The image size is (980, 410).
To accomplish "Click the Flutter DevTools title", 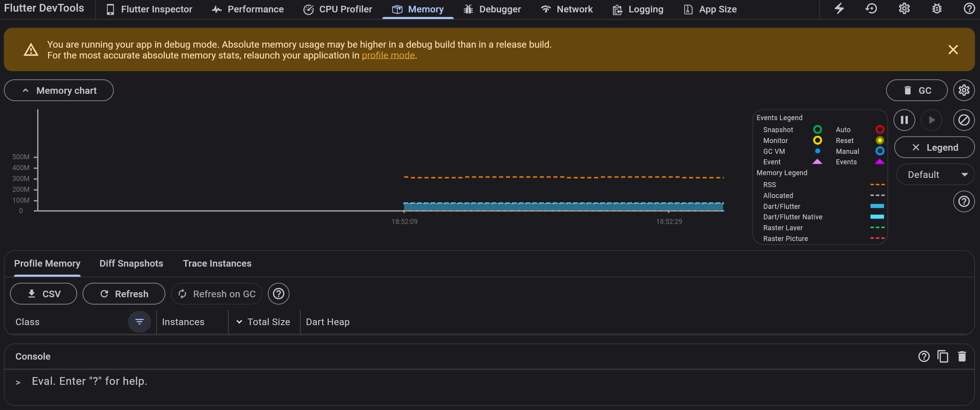I will [x=44, y=8].
